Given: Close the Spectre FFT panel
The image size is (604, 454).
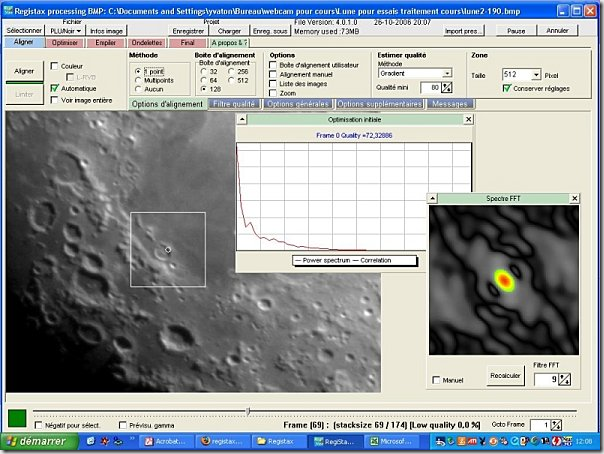Looking at the screenshot, I should pyautogui.click(x=574, y=198).
